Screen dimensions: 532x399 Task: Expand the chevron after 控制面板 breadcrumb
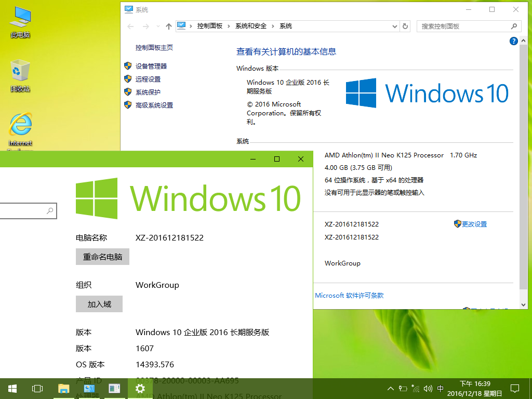[229, 26]
